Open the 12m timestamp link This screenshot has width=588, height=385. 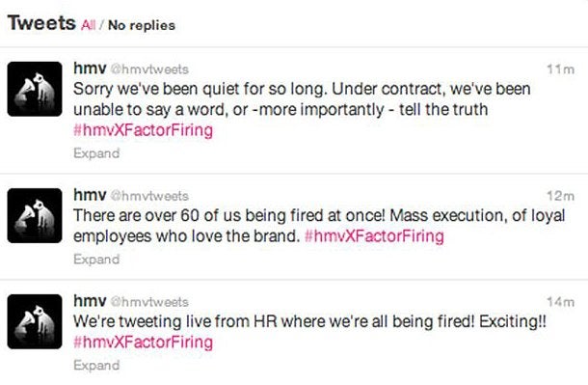click(560, 196)
